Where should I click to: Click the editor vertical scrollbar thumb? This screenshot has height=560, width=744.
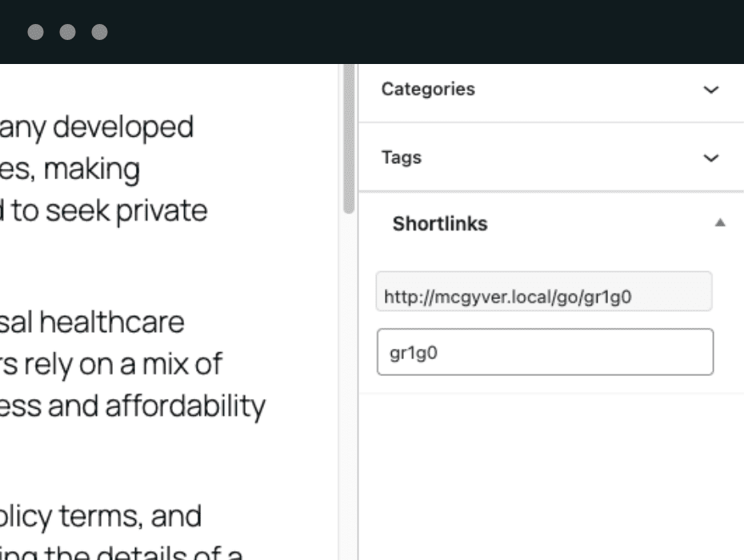[349, 140]
